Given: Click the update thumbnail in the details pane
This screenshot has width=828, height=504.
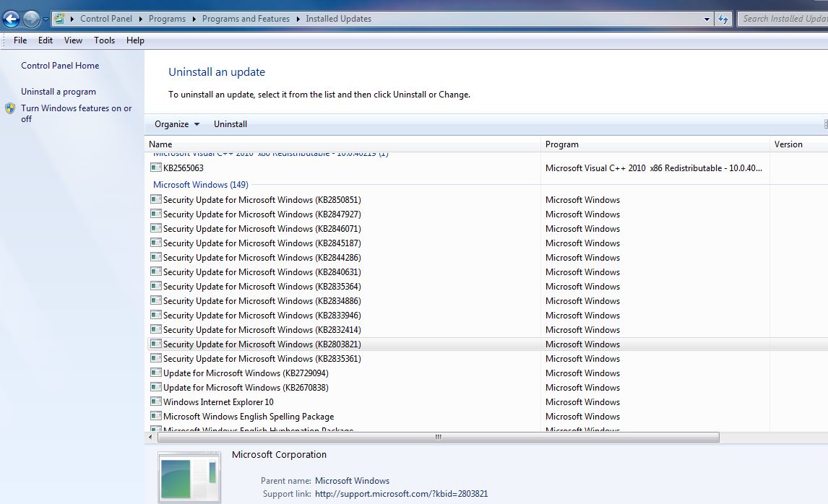Looking at the screenshot, I should pyautogui.click(x=189, y=478).
